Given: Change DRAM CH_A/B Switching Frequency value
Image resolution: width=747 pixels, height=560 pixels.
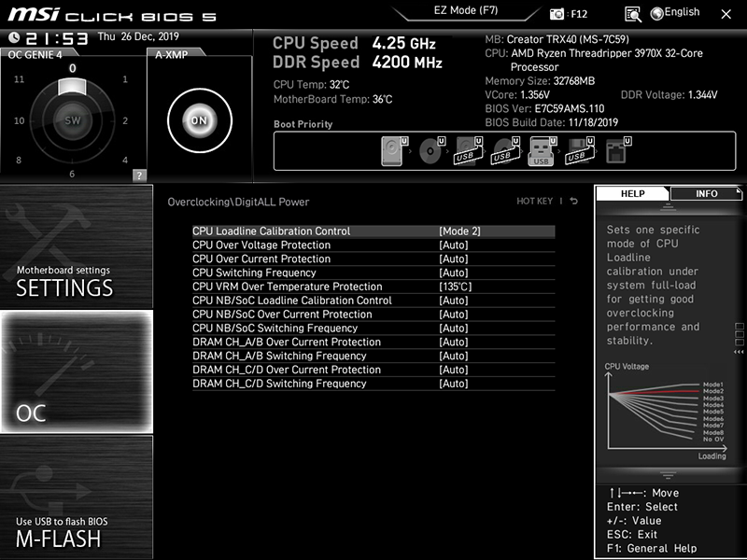Looking at the screenshot, I should click(454, 356).
